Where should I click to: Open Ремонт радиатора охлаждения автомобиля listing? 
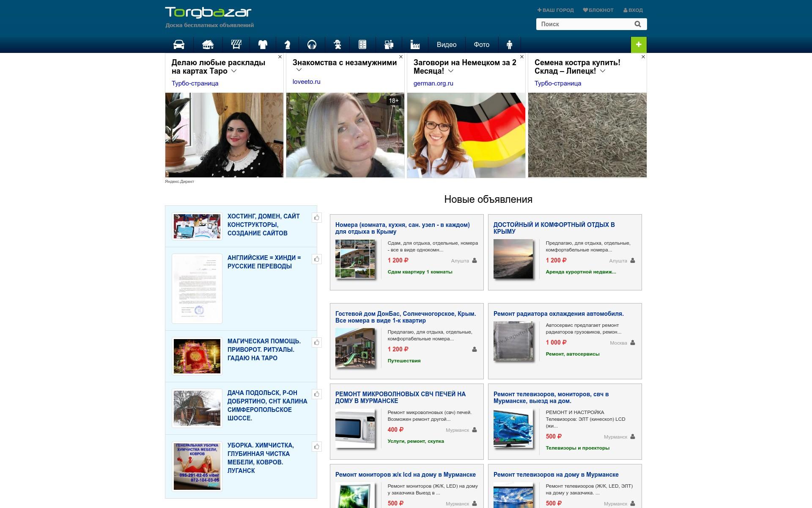(x=559, y=314)
